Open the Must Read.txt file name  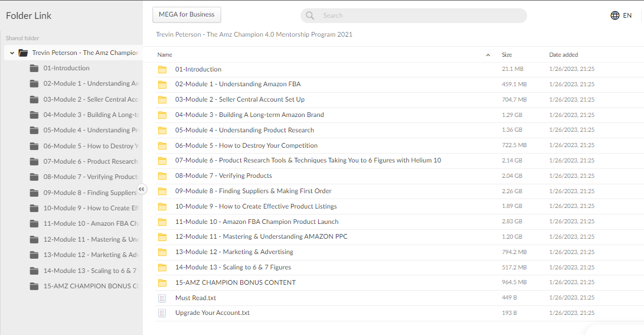[195, 298]
